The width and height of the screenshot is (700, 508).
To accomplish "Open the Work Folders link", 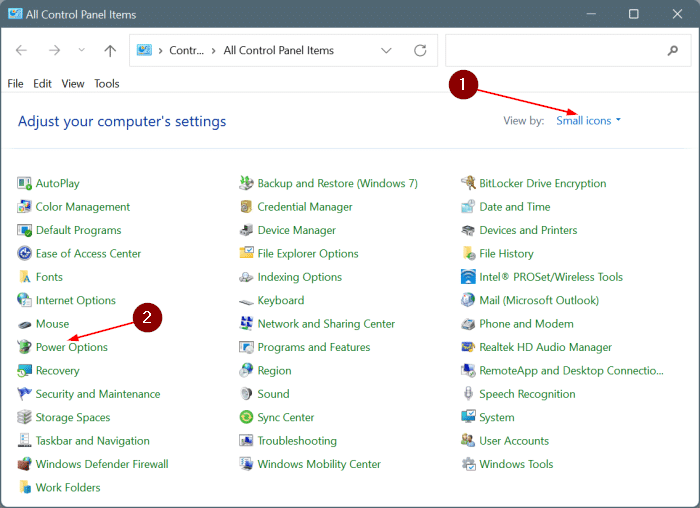I will pos(68,487).
